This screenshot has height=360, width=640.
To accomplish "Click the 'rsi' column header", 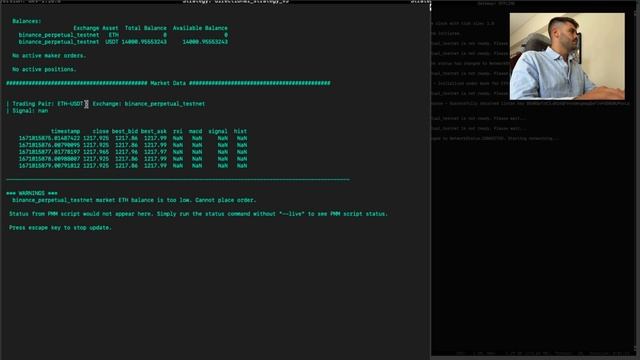I will (x=178, y=131).
